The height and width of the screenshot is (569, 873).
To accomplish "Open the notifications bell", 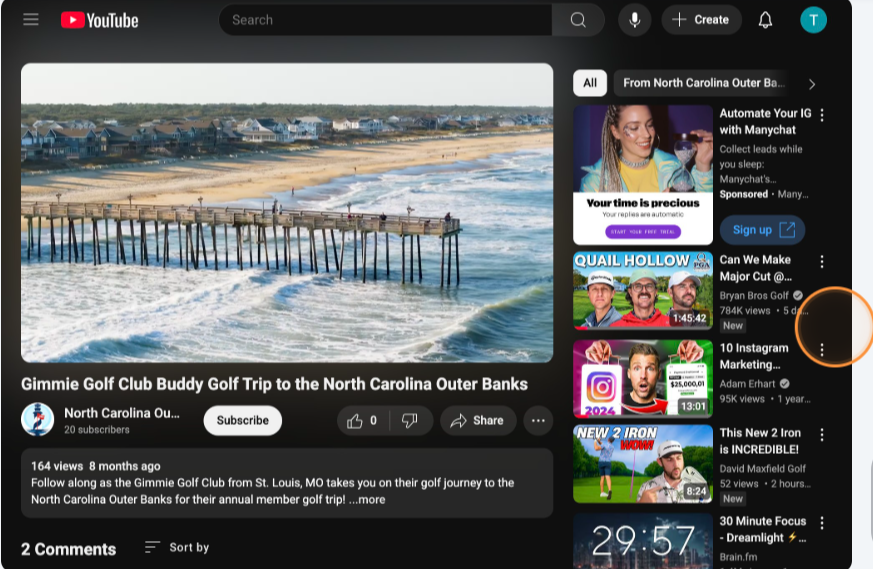I will pos(765,20).
